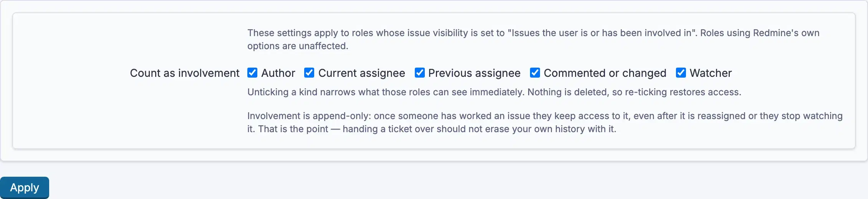Click the Watcher label text
Screen dimensions: 868x199
[711, 73]
